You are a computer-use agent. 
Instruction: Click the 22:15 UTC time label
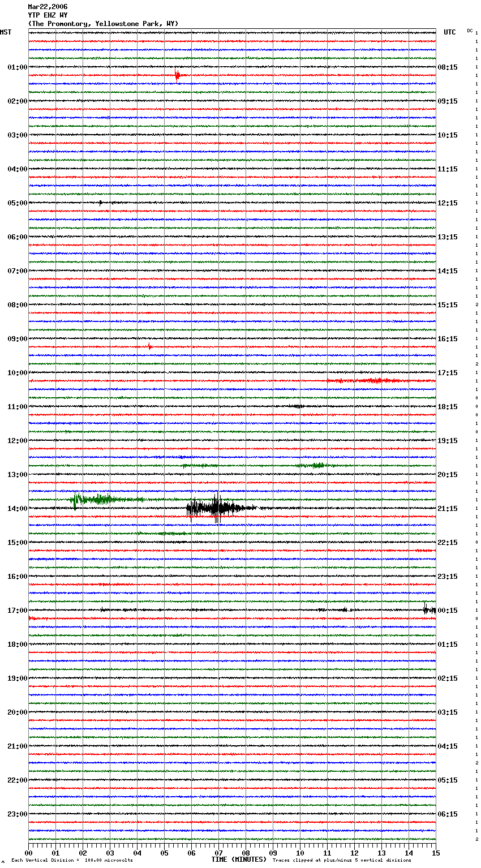448,543
